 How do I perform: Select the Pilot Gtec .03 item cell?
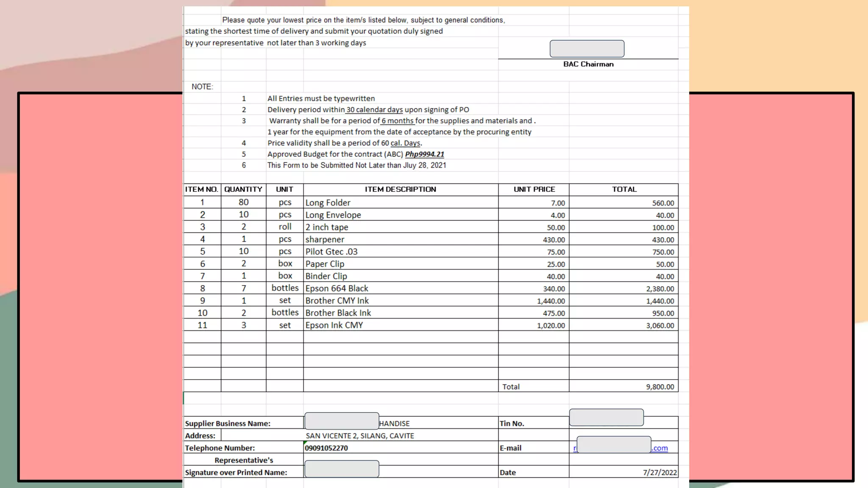331,252
